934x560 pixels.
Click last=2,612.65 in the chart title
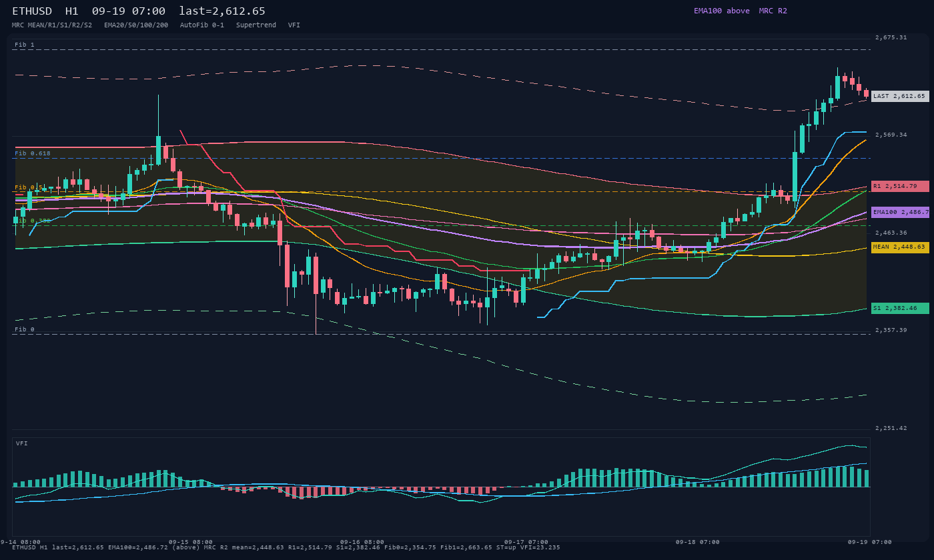[222, 11]
